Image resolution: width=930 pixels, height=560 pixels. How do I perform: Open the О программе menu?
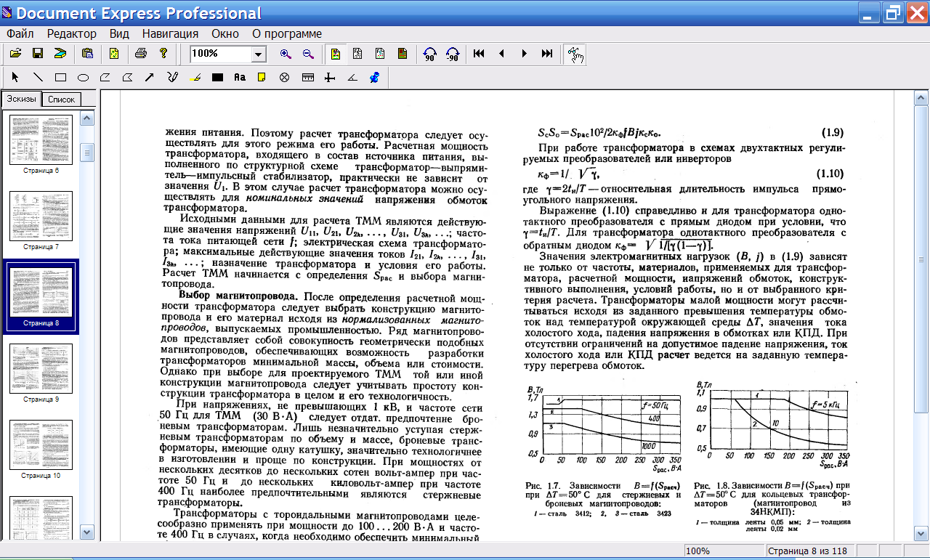(x=287, y=33)
